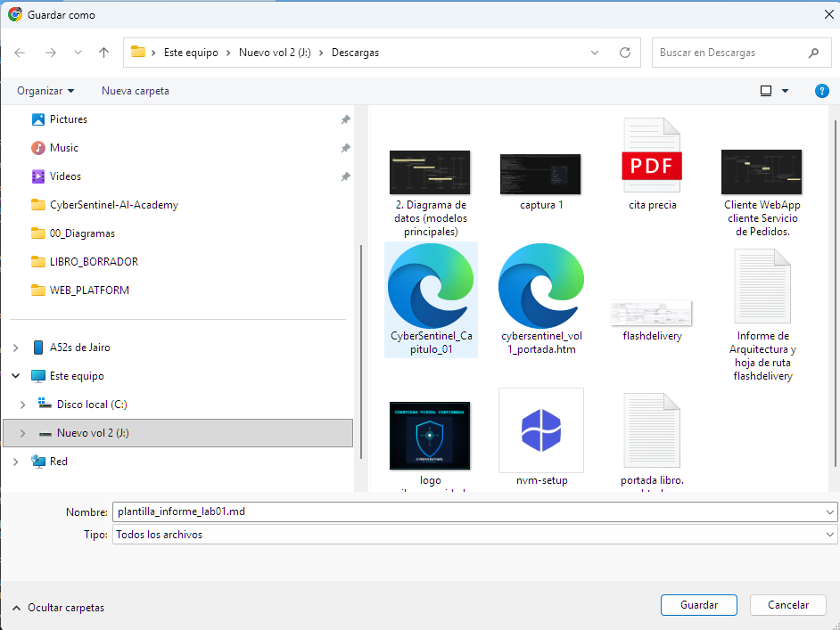Viewport: 840px width, 630px height.
Task: Click the Up one level arrow
Action: (x=103, y=53)
